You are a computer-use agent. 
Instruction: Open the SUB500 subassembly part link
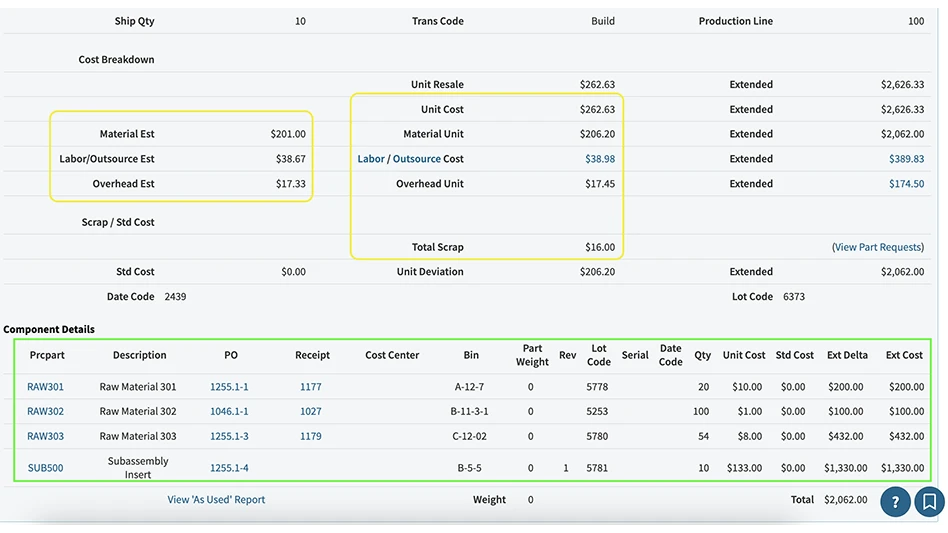[45, 468]
